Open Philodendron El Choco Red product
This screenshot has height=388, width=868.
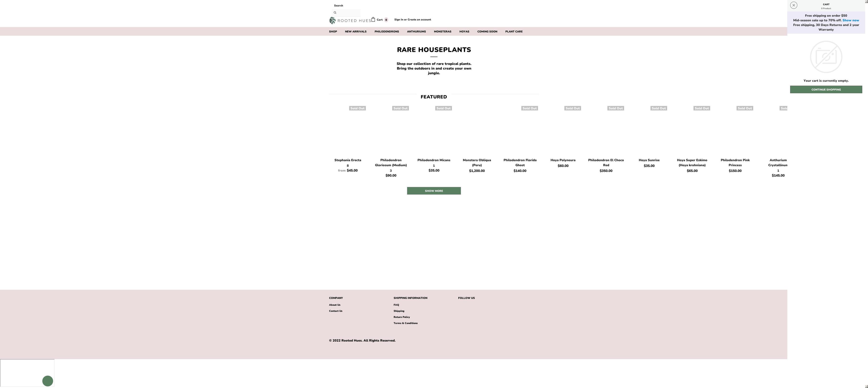(x=606, y=163)
